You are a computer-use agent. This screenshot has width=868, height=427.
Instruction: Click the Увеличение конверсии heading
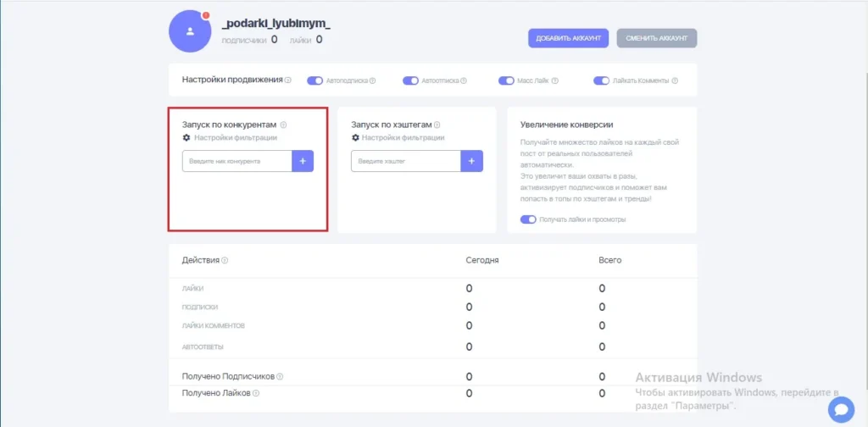(x=566, y=125)
